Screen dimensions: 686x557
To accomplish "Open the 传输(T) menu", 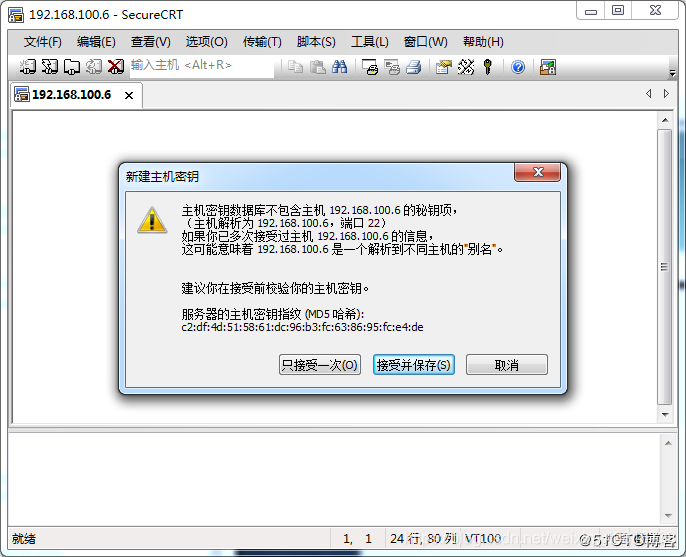I will click(262, 42).
